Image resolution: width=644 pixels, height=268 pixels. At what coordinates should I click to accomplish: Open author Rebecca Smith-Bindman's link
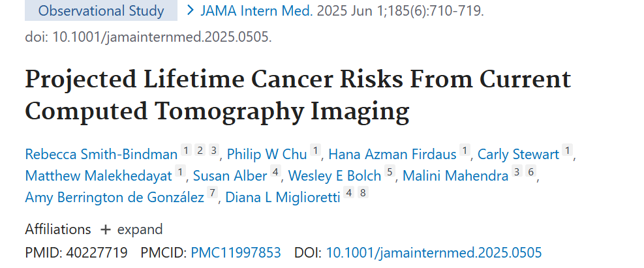(x=101, y=155)
